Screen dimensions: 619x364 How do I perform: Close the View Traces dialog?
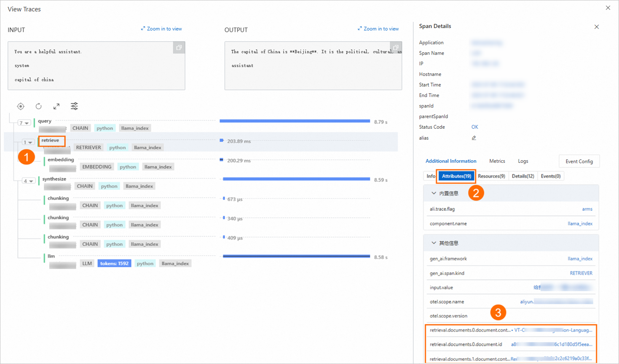coord(608,8)
